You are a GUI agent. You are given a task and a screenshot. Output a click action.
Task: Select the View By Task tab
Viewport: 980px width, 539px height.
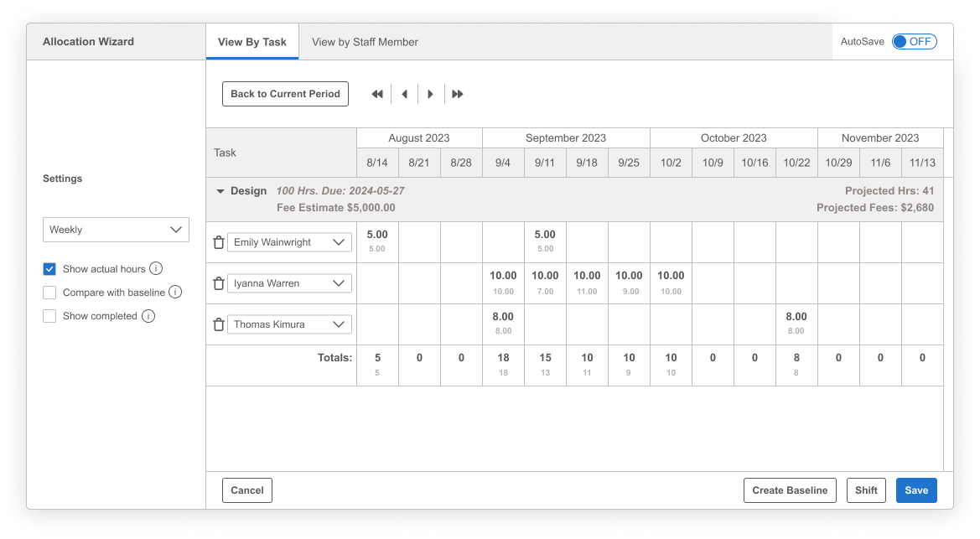[252, 42]
